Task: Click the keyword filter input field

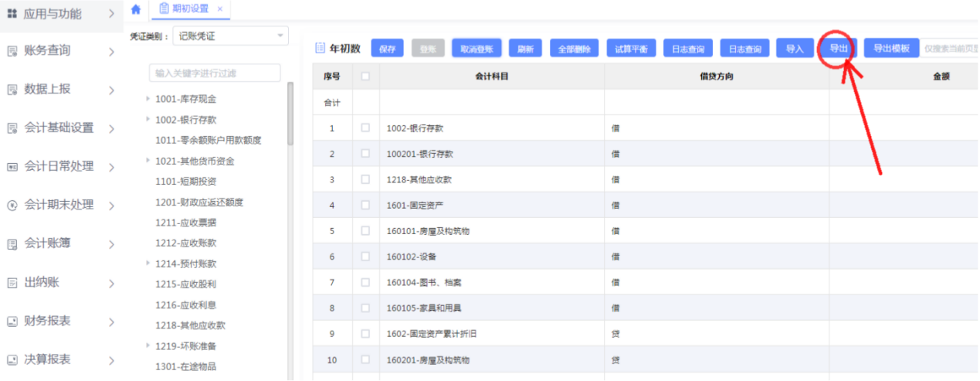Action: point(214,73)
